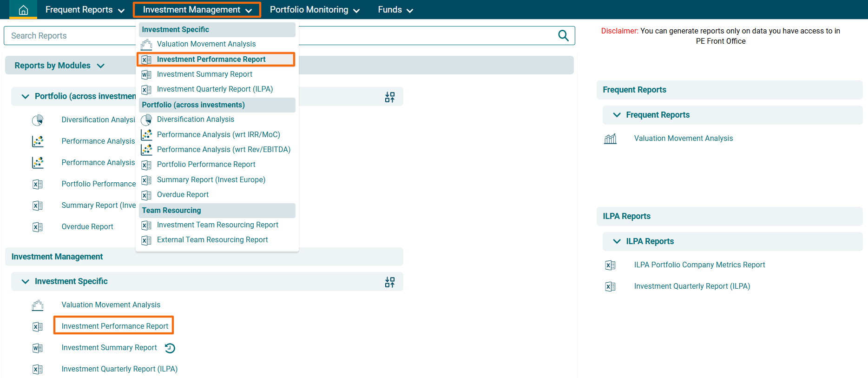
Task: Open Investment Quarterly Report (ILPA) in ILPA Reports panel
Action: click(x=692, y=286)
